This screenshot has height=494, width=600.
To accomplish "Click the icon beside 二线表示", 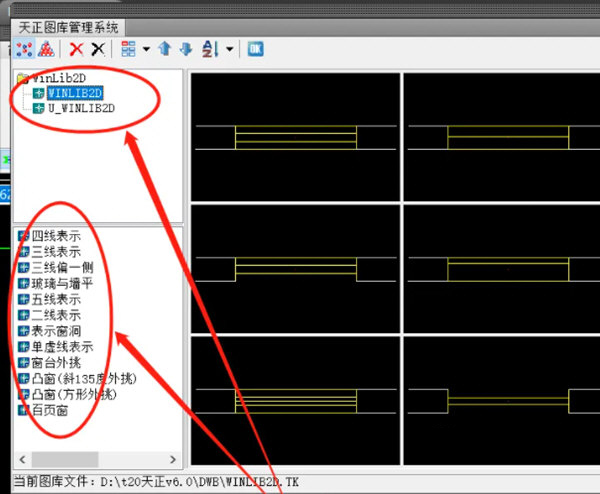I will [x=24, y=315].
